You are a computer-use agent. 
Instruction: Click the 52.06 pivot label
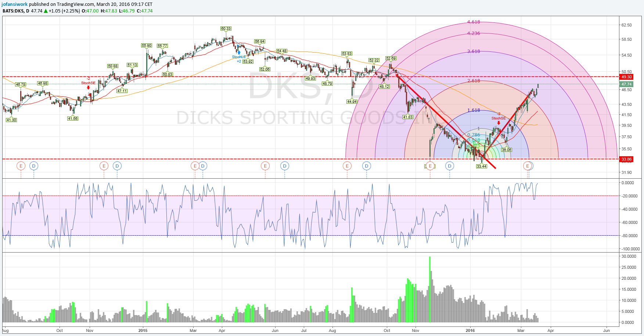[265, 69]
